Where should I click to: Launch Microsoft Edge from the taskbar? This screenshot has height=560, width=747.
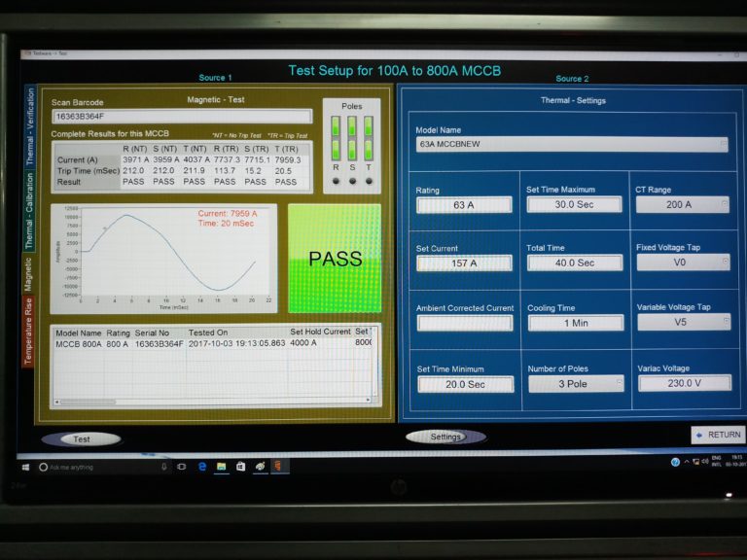tap(202, 467)
